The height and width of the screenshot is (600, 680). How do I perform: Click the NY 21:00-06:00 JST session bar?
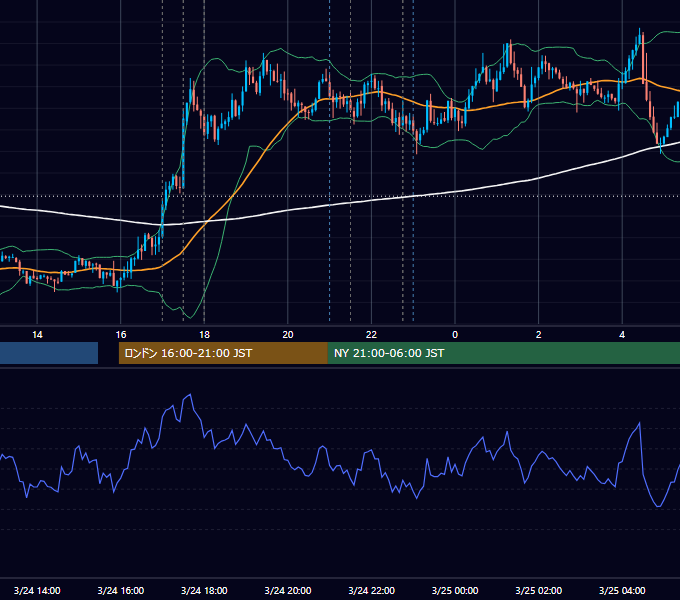[x=503, y=353]
